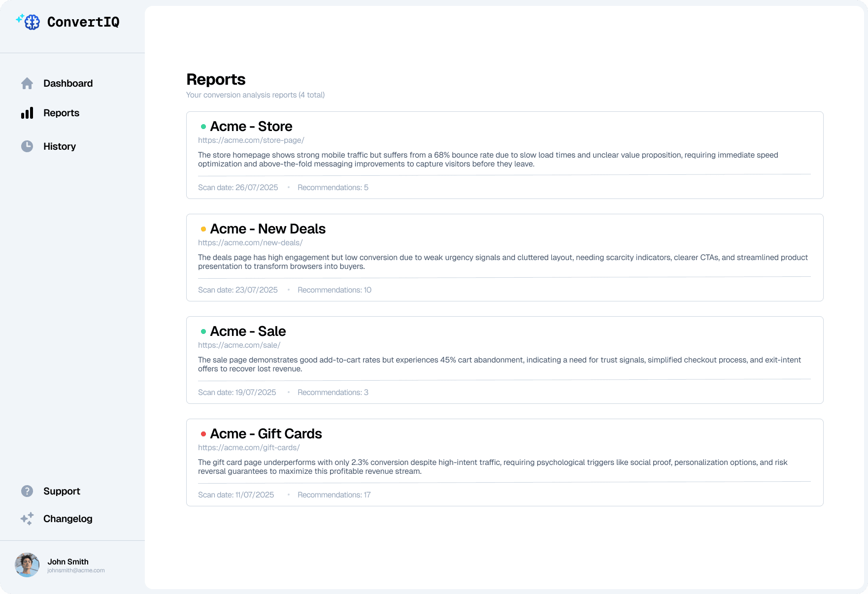The height and width of the screenshot is (594, 868).
Task: Click the Reports bar chart icon
Action: [x=27, y=113]
